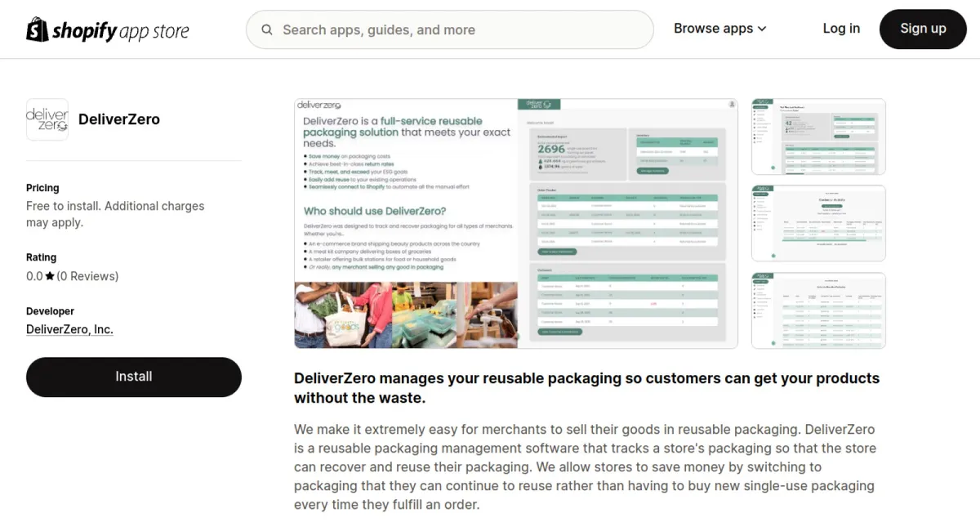Select 'Free to install. Additional charges may apply.' text
The image size is (980, 531).
[x=115, y=214]
